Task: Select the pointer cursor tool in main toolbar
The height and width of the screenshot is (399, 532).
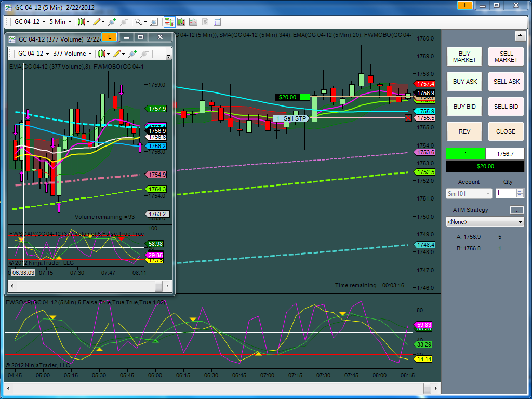Action: (x=138, y=22)
